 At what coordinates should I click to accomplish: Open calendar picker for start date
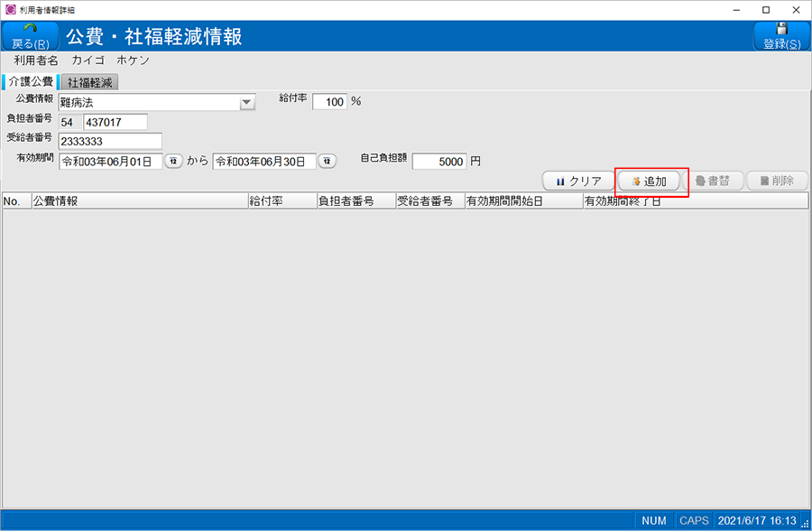point(173,162)
